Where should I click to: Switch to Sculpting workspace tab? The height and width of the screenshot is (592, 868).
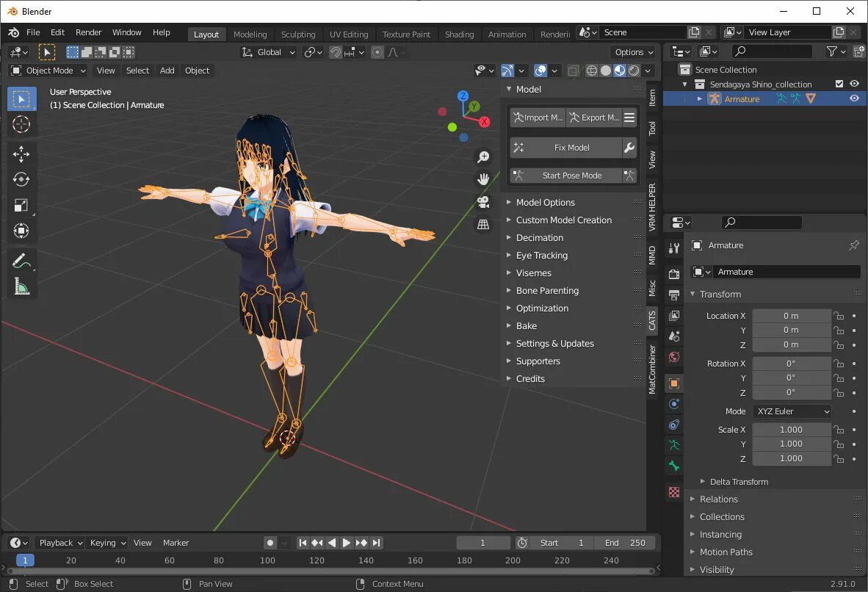[298, 35]
